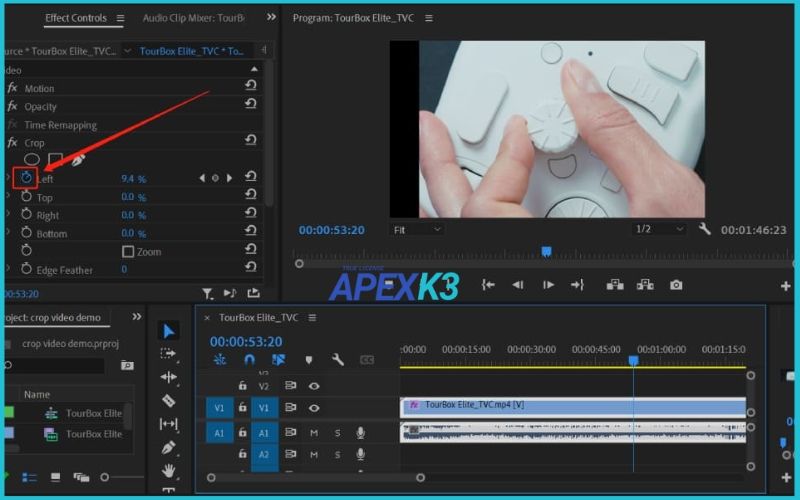Screen dimensions: 800x500
Task: Select the Razor tool
Action: click(168, 401)
